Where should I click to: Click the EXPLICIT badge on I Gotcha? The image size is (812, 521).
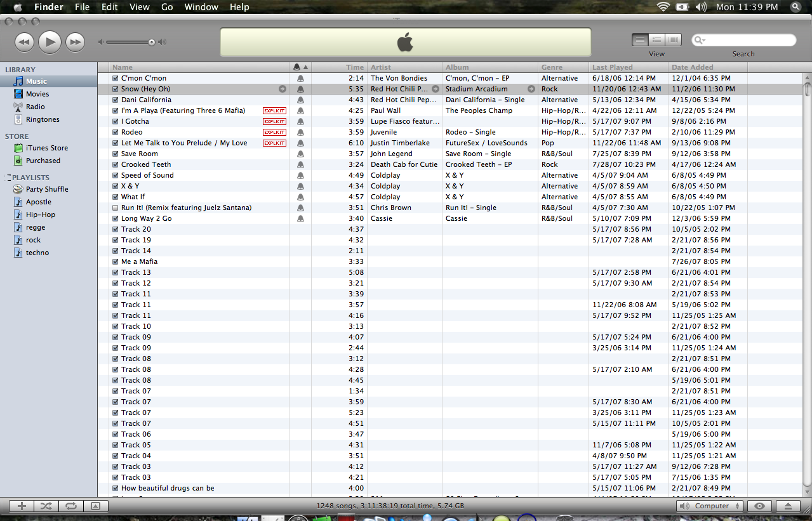(x=275, y=121)
